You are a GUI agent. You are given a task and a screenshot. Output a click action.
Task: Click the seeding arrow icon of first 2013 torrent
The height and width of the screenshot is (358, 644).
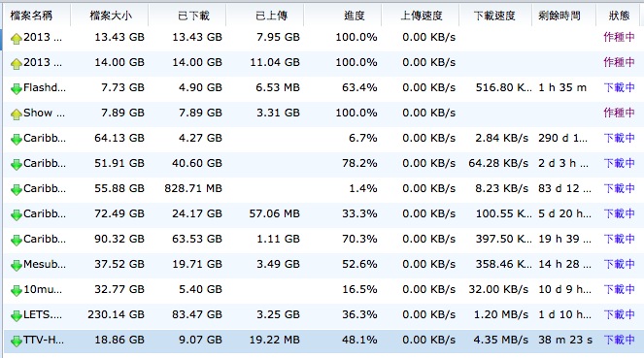click(x=16, y=39)
